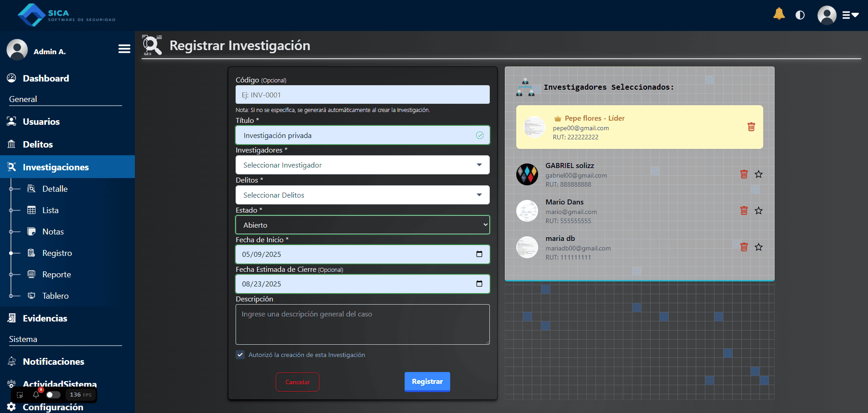868x413 pixels.
Task: Open the Fecha de Inicio date picker
Action: (x=479, y=254)
